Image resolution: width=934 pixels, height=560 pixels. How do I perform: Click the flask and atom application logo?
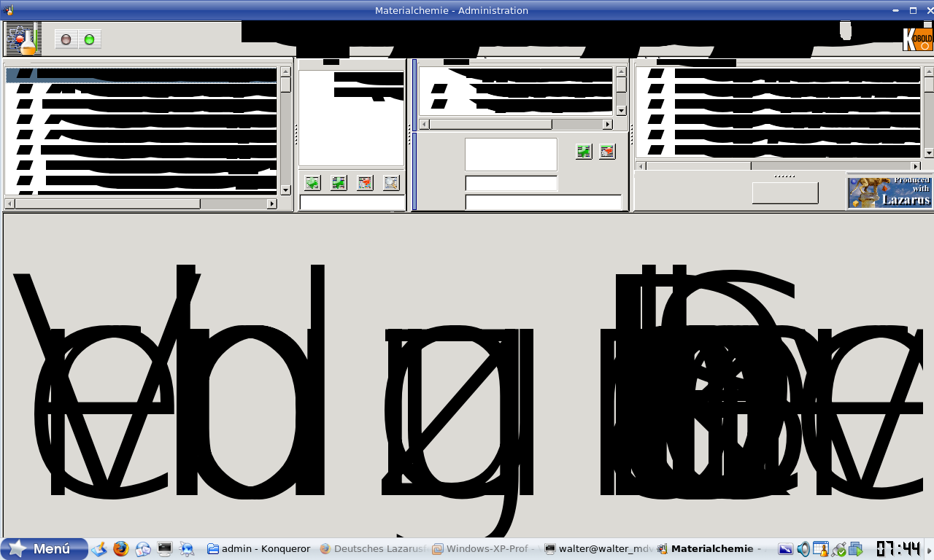(23, 39)
